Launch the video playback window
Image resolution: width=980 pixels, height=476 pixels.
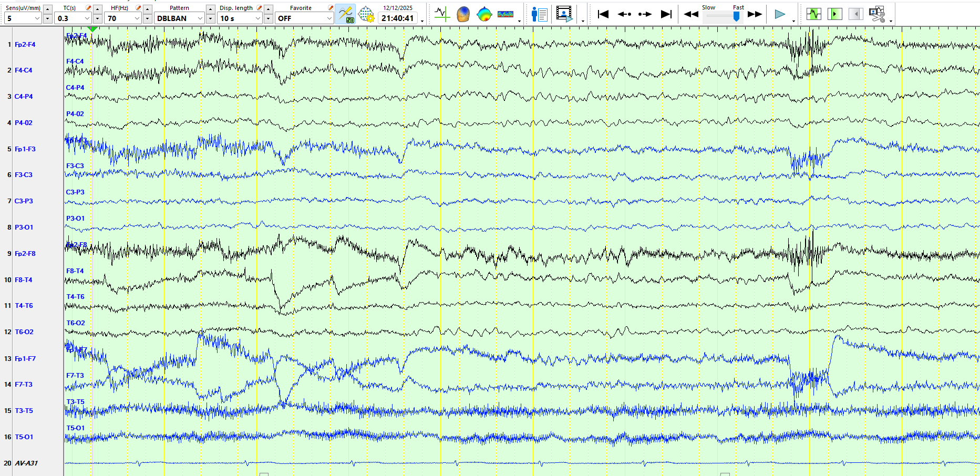click(x=564, y=14)
